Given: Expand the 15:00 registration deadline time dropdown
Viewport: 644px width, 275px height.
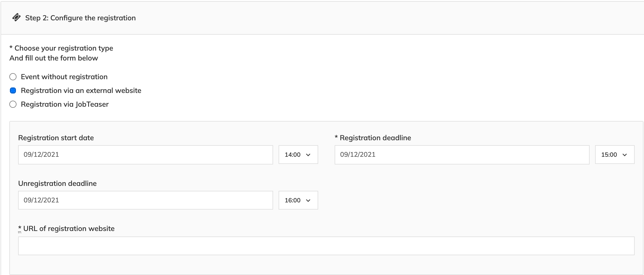Looking at the screenshot, I should coord(614,155).
